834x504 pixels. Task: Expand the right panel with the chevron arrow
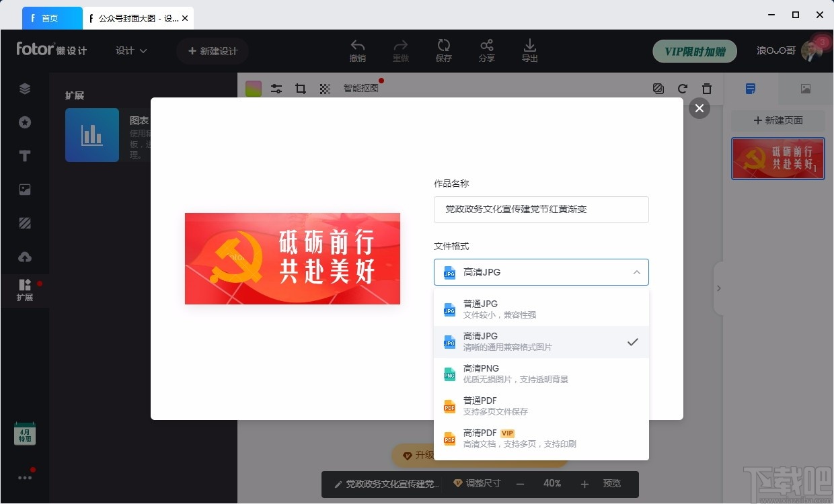coord(719,288)
